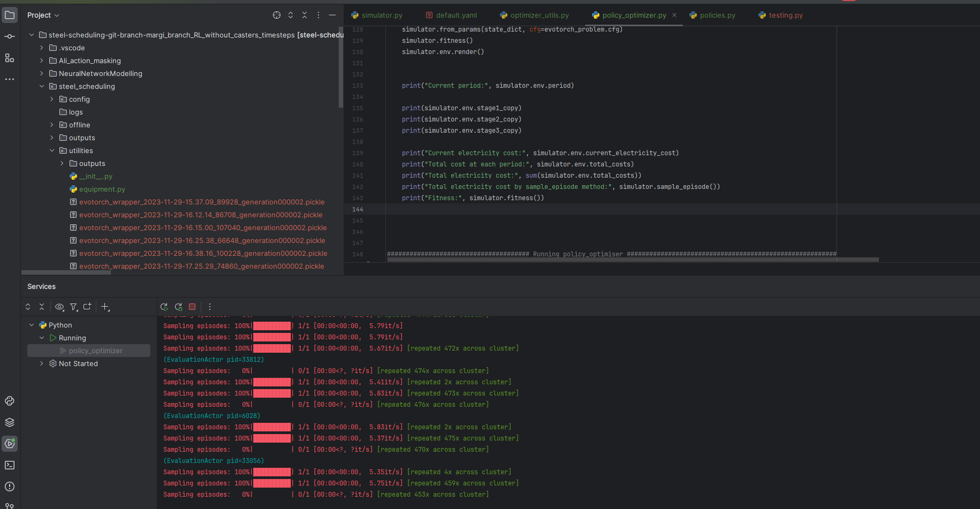The image size is (980, 509).
Task: Open the Python Packages tool window
Action: tap(10, 422)
